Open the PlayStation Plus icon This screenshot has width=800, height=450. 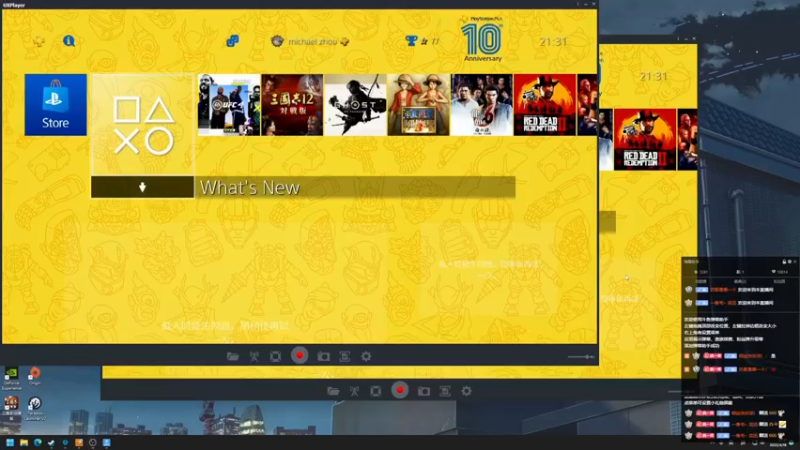(38, 41)
